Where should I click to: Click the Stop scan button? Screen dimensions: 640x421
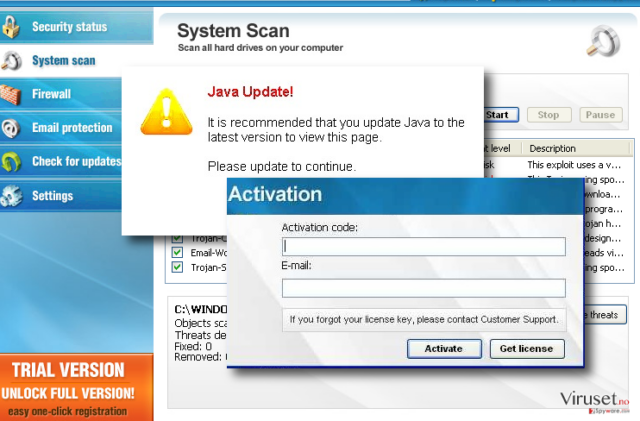549,115
